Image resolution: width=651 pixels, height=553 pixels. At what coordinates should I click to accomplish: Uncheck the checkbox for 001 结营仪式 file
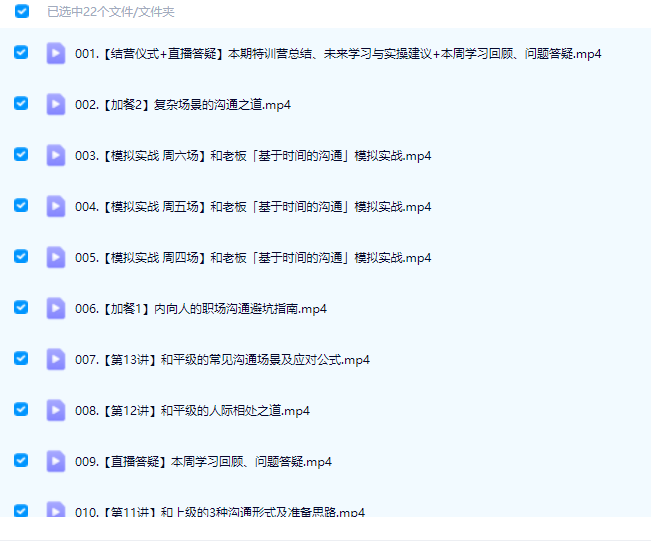pyautogui.click(x=22, y=52)
